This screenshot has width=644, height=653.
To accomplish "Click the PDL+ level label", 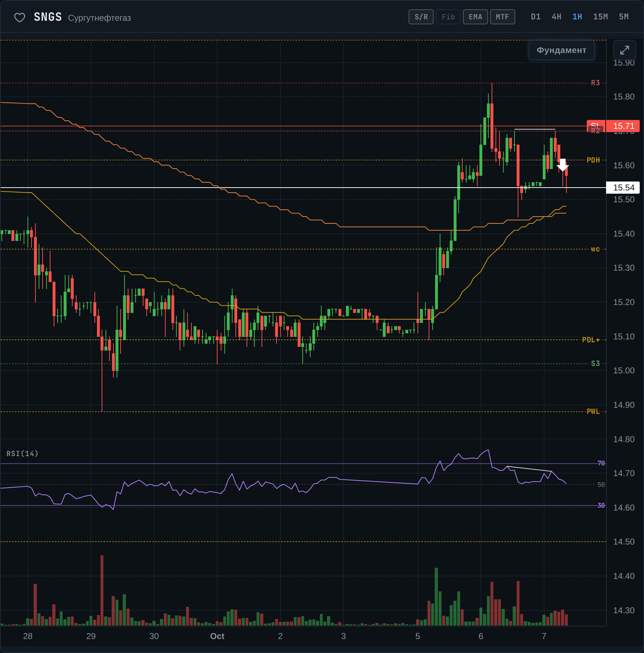I will coord(591,340).
